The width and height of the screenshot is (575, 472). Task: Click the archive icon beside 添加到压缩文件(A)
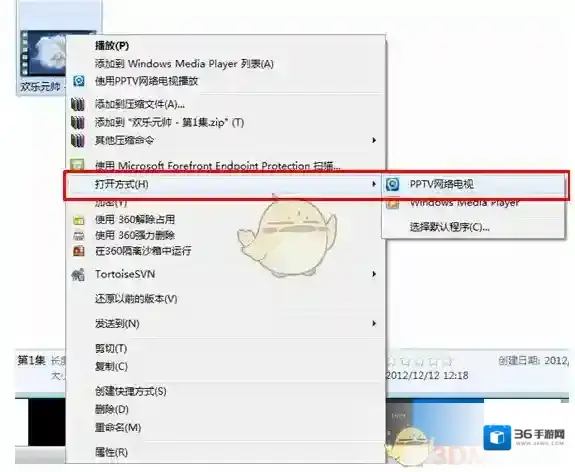pos(78,105)
